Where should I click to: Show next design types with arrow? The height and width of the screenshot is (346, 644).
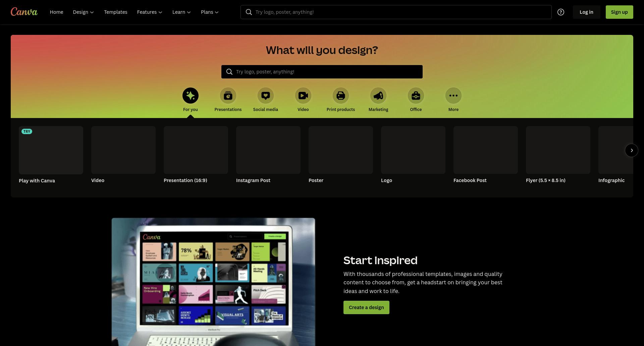pyautogui.click(x=632, y=150)
